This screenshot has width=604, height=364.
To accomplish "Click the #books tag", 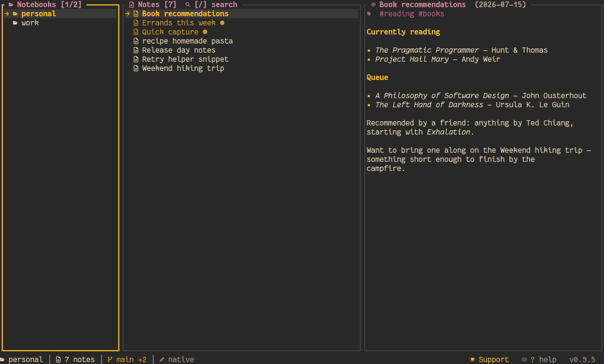I will pyautogui.click(x=431, y=14).
